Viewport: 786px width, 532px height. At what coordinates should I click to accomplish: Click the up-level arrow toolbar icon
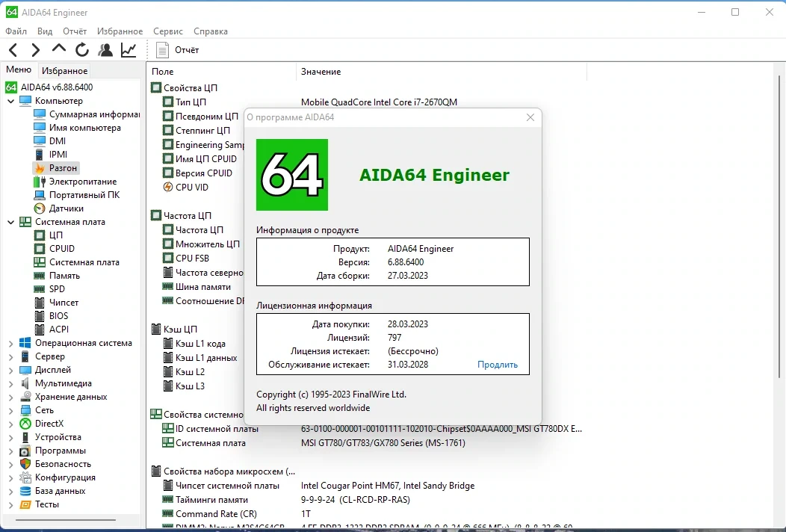click(x=58, y=49)
